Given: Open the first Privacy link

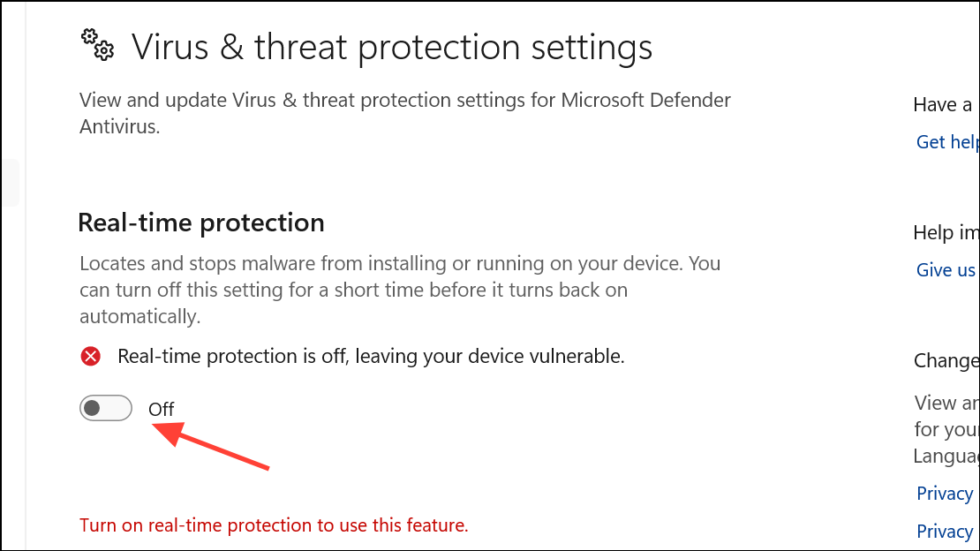Looking at the screenshot, I should coord(945,494).
